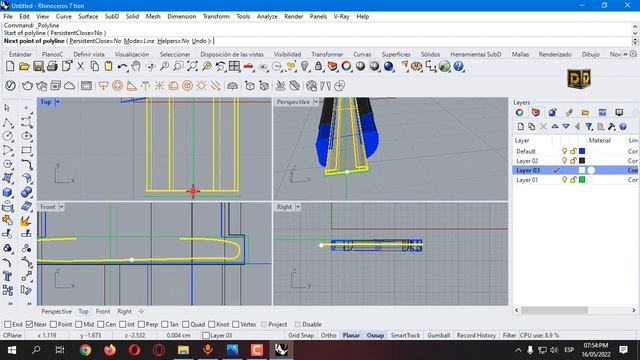
Task: Click the four-viewport layout icon
Action: pos(234,66)
